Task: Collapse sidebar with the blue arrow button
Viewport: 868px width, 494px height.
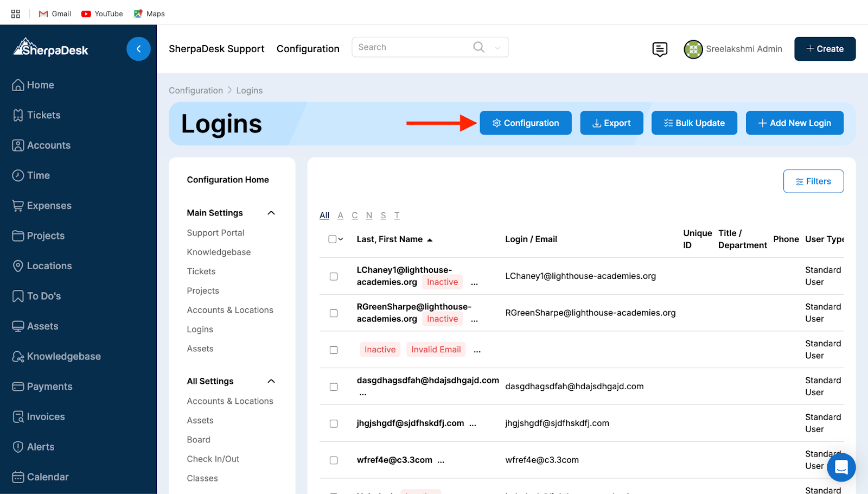Action: coord(138,49)
